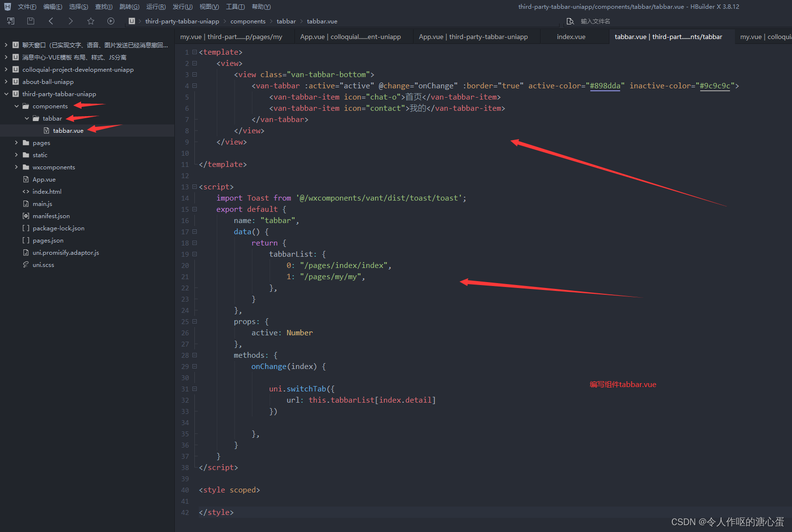Open the 工具(T) menu
792x532 pixels.
pyautogui.click(x=235, y=7)
